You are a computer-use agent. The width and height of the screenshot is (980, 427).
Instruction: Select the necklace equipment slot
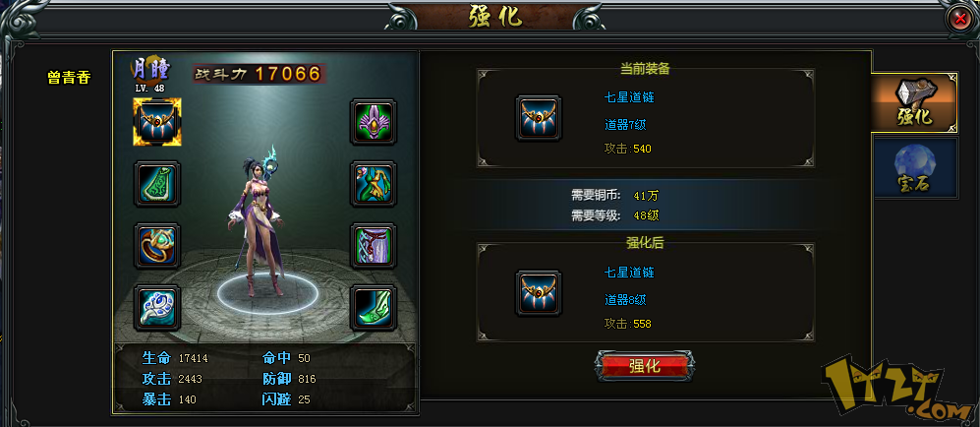[x=157, y=122]
